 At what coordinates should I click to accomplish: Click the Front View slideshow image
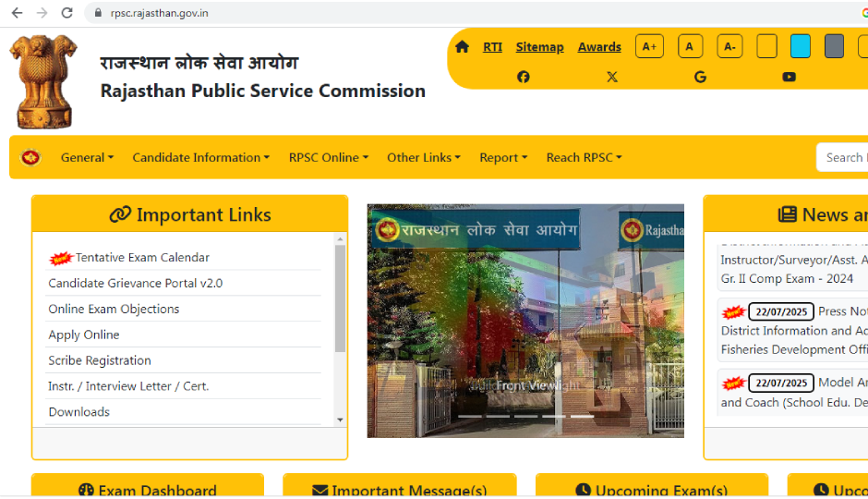(x=525, y=321)
